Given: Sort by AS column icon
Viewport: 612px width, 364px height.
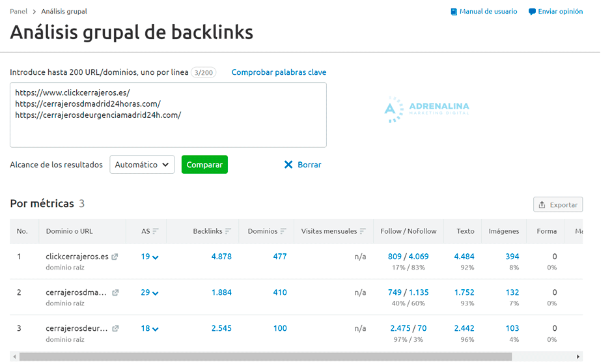Looking at the screenshot, I should click(156, 231).
